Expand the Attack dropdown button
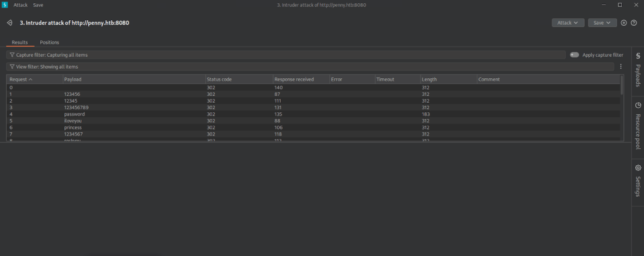Image resolution: width=644 pixels, height=256 pixels. click(x=568, y=23)
